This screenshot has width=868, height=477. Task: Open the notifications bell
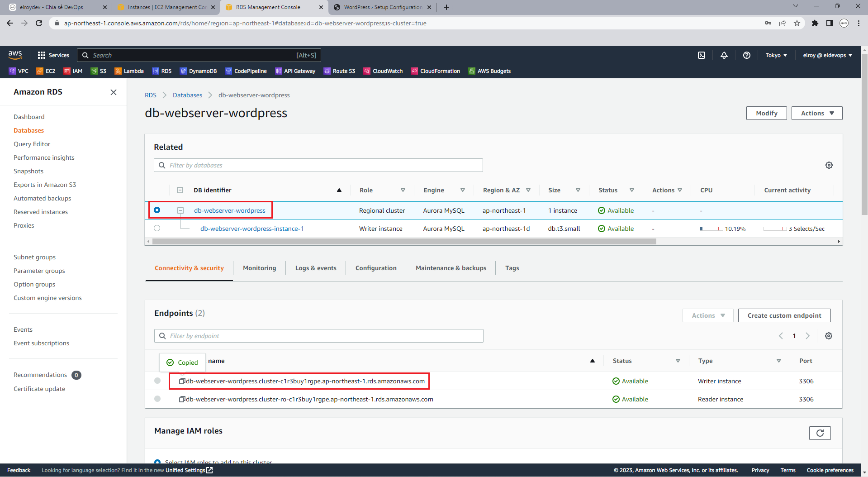click(724, 55)
